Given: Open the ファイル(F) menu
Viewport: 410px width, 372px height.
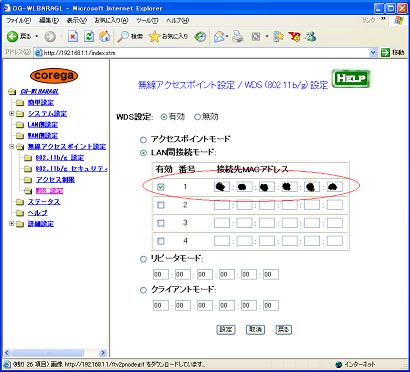Looking at the screenshot, I should point(19,21).
